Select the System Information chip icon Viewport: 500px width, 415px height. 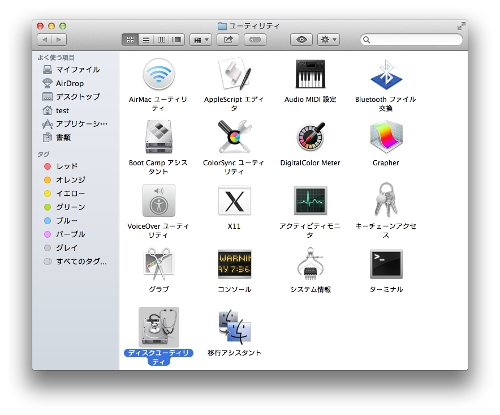[x=310, y=264]
